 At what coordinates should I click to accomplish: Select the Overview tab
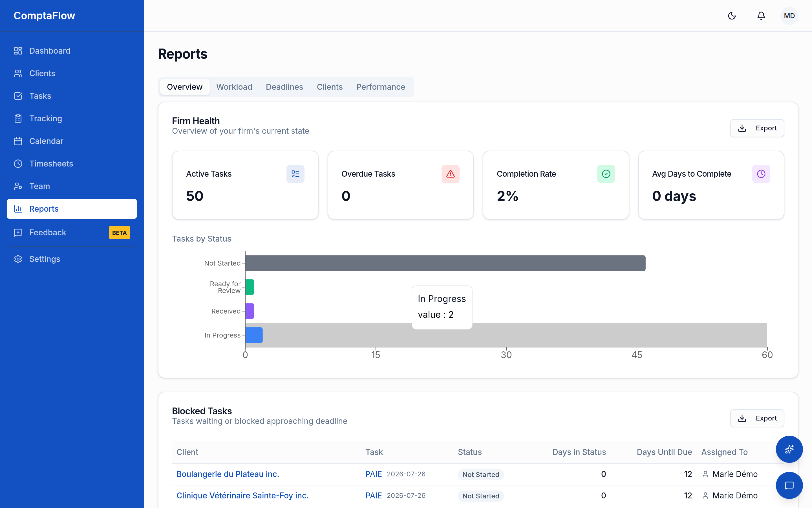click(185, 87)
